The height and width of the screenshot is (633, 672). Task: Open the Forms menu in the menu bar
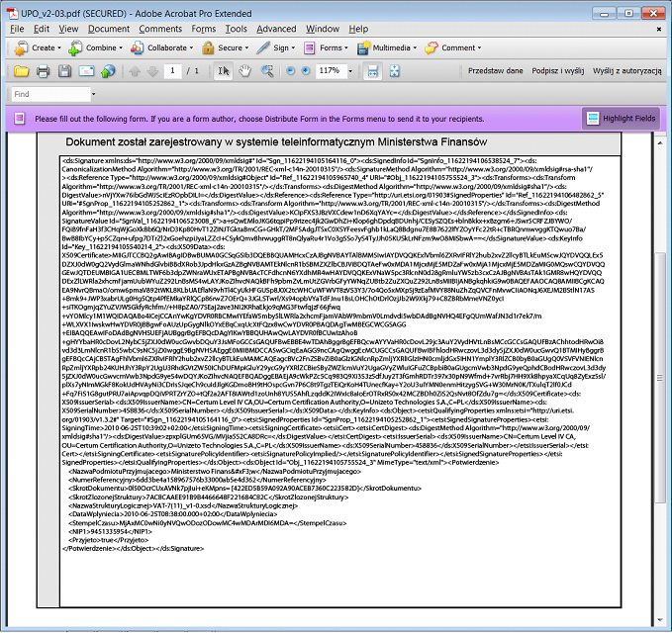tap(204, 29)
